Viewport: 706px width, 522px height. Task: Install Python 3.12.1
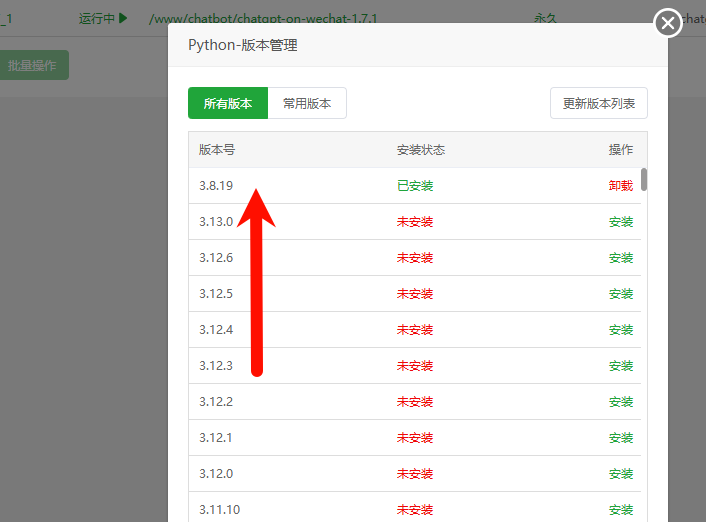coord(620,438)
